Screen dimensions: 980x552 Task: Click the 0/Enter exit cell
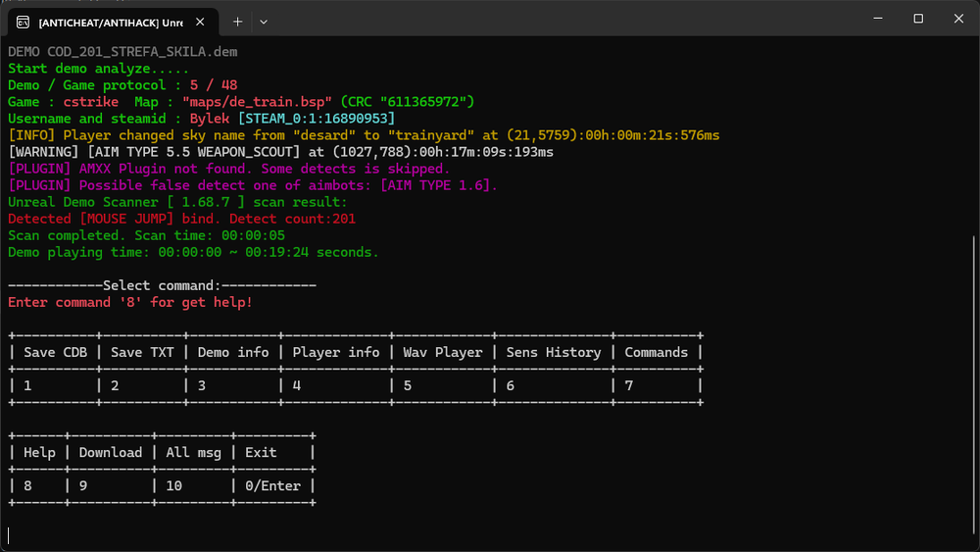(273, 485)
